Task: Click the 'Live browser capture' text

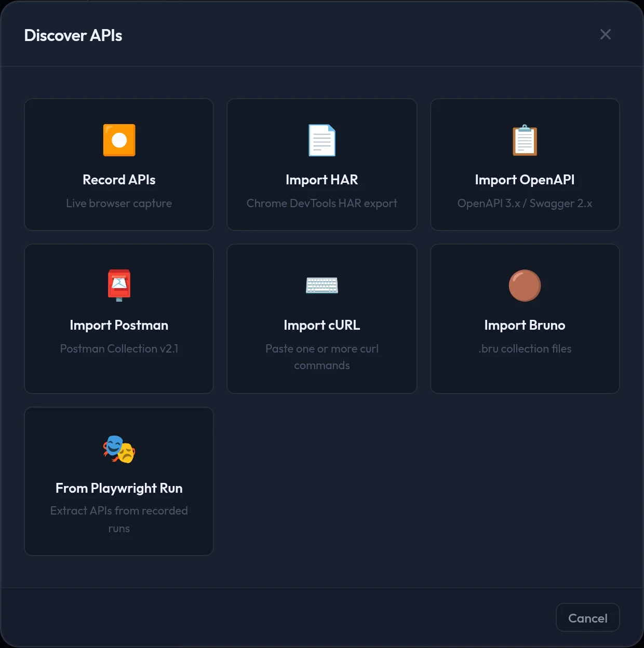Action: click(119, 204)
